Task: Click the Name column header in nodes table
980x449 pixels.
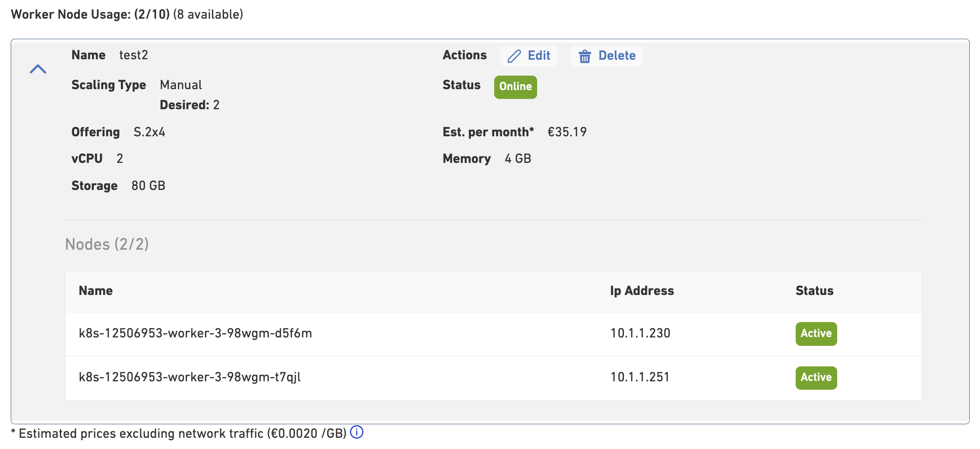Action: (x=96, y=291)
